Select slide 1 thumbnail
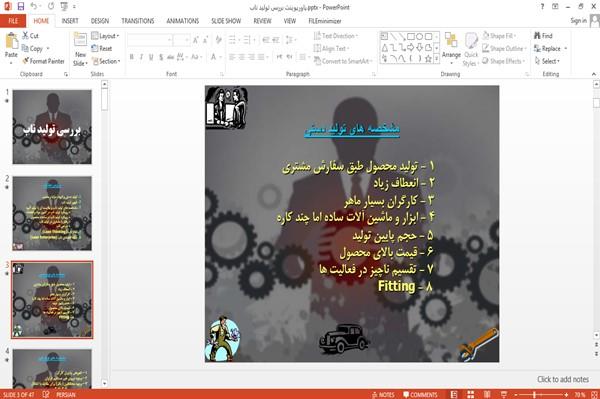Viewport: 600px width, 399px height. click(x=52, y=127)
